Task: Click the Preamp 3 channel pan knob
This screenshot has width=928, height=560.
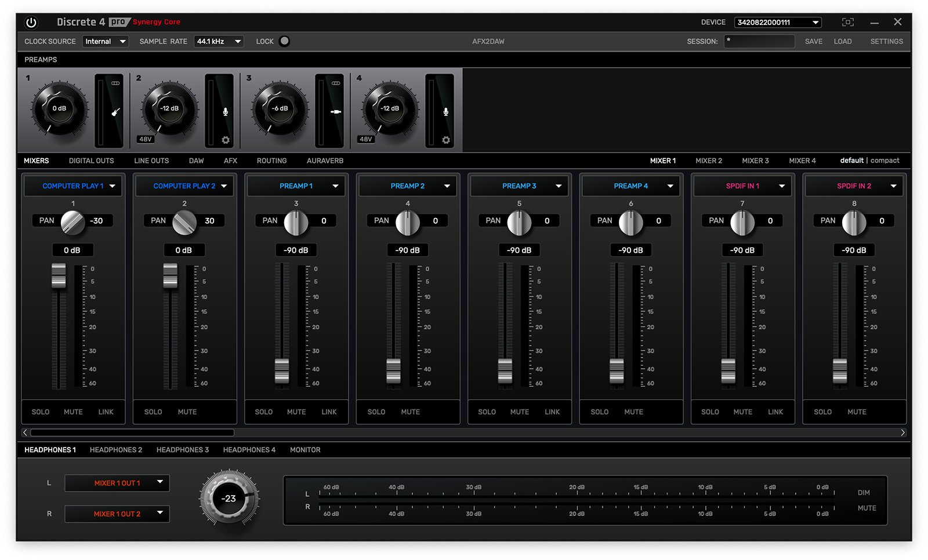Action: [519, 223]
